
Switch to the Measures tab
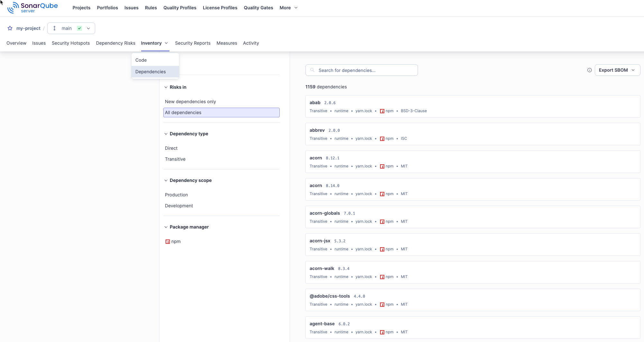227,43
